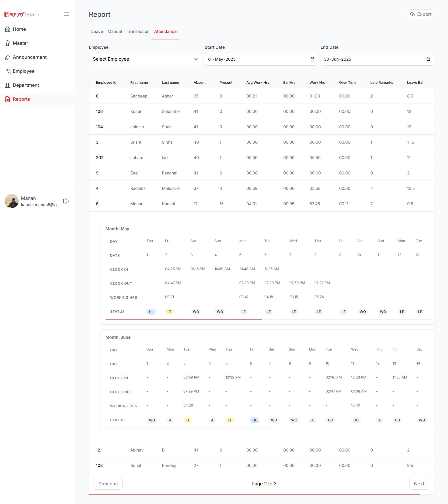Click Manan's profile avatar photo
448x504 pixels.
click(12, 201)
